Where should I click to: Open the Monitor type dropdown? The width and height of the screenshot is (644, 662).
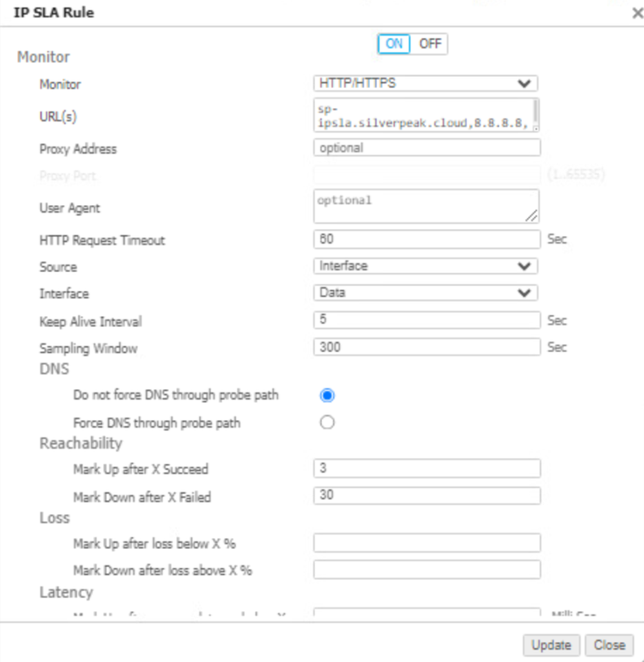425,84
